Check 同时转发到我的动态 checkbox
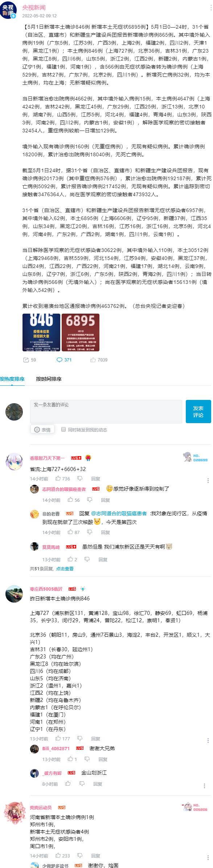The height and width of the screenshot is (868, 213). pos(64,429)
